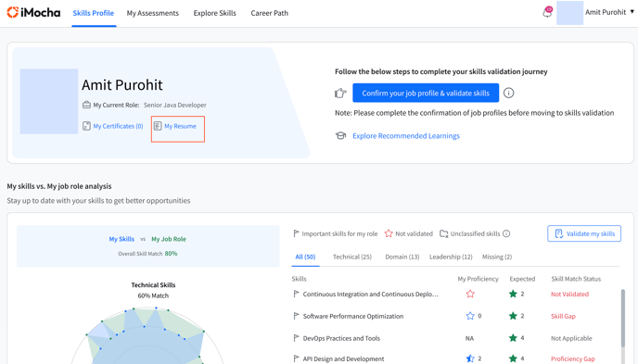The width and height of the screenshot is (638, 364).
Task: Click the flag icon on DevOps Practices row
Action: (296, 337)
